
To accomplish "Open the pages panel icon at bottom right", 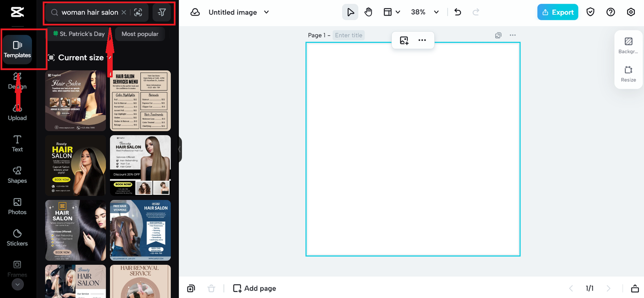I will (x=635, y=288).
